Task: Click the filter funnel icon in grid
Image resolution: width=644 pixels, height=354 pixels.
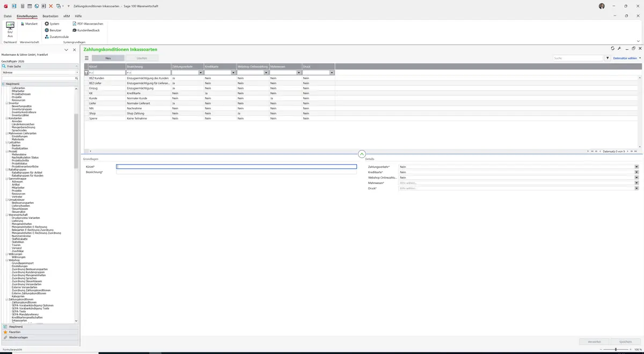Action: [86, 72]
